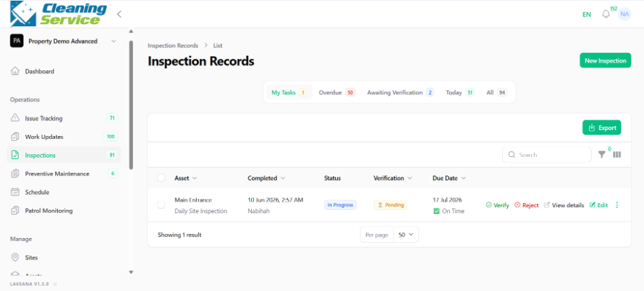The height and width of the screenshot is (291, 644).
Task: View details of the Main Entrance inspection
Action: (x=564, y=205)
